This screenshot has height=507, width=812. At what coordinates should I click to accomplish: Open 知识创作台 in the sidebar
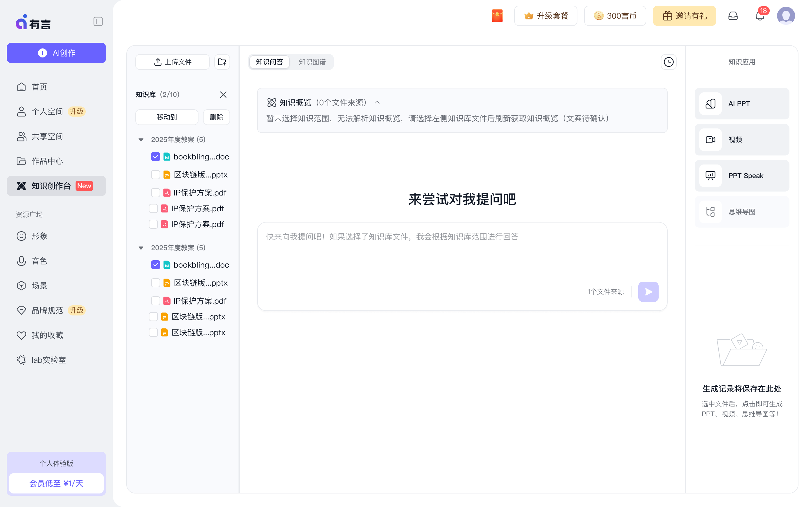click(52, 186)
